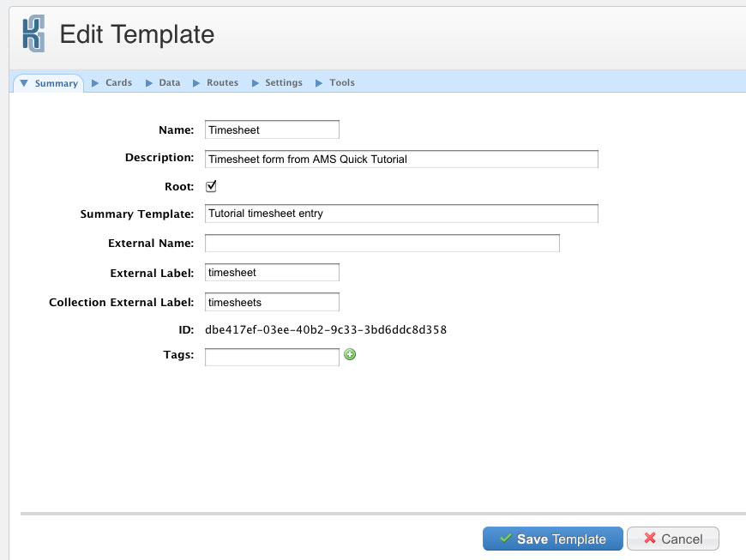746x560 pixels.
Task: Click the empty Tags input box
Action: click(272, 356)
